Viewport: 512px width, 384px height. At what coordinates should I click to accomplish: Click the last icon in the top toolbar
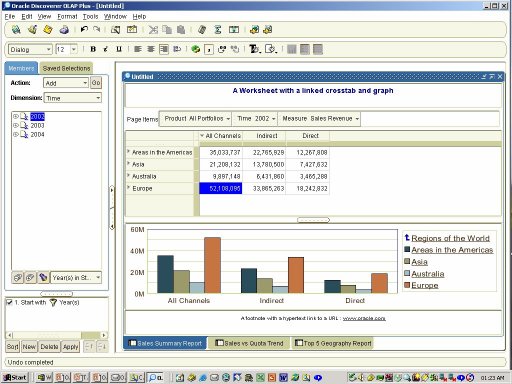click(x=268, y=30)
